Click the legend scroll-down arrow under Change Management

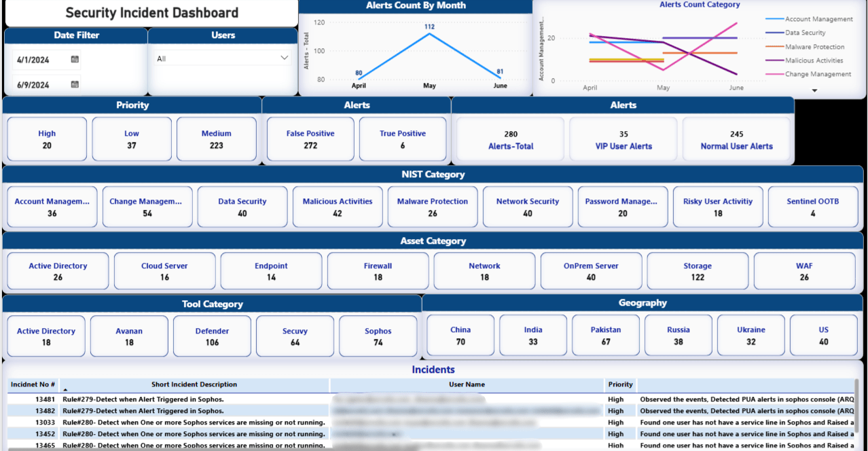pos(815,90)
